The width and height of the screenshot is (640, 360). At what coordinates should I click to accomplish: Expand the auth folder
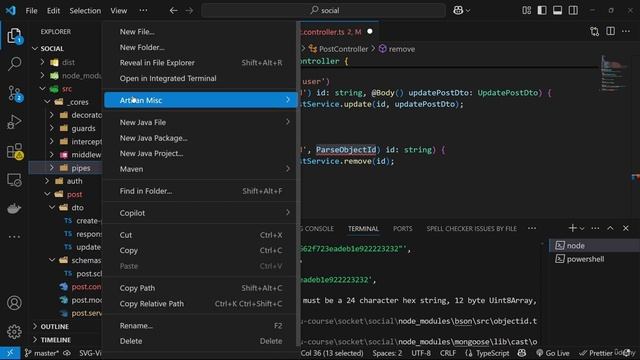pyautogui.click(x=47, y=181)
